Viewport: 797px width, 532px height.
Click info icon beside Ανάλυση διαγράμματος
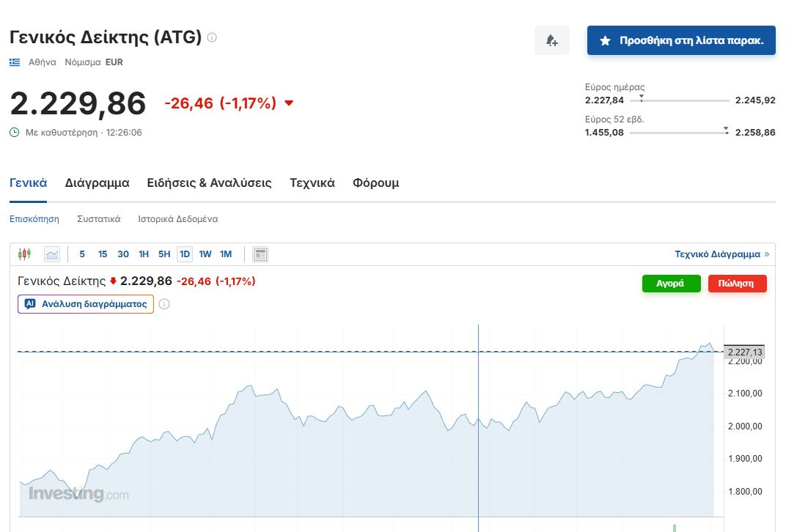164,304
